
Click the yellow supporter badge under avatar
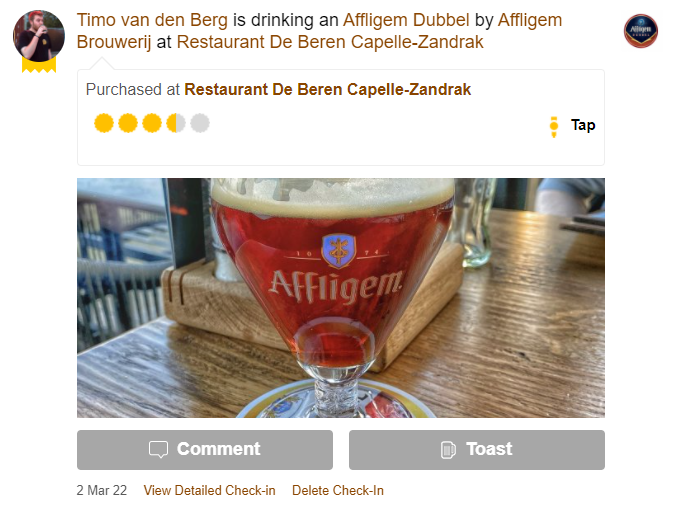[39, 66]
